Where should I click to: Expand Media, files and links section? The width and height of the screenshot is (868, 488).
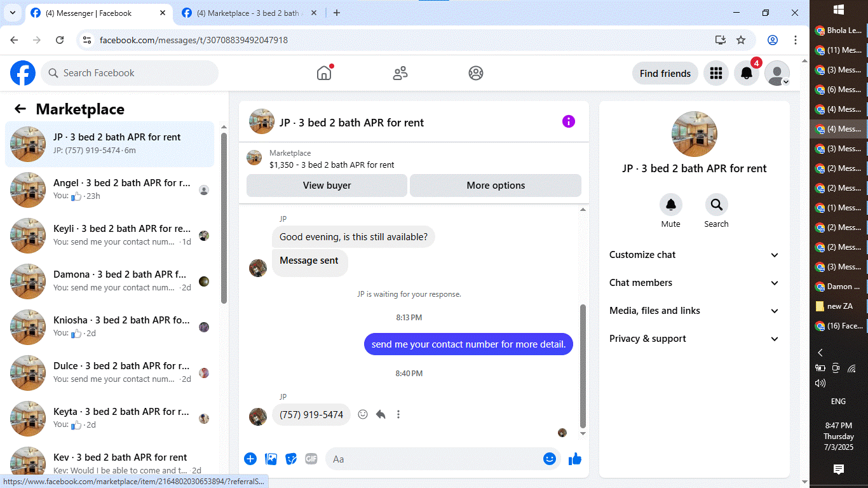(x=695, y=311)
